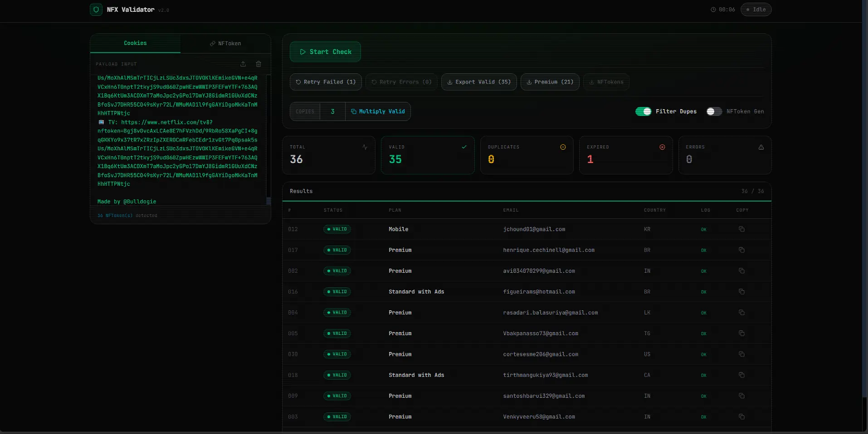Copy row 005 Vbakpanasso73 entry
The width and height of the screenshot is (868, 434).
[741, 333]
